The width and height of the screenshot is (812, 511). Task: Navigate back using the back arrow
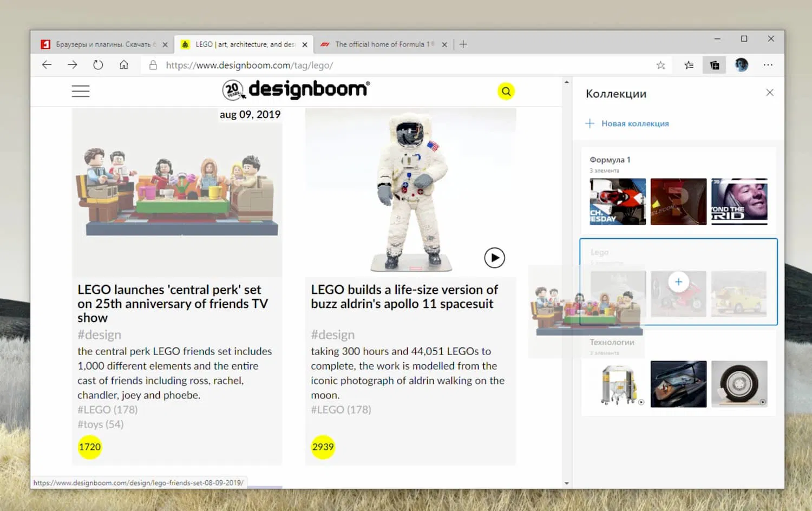click(47, 65)
